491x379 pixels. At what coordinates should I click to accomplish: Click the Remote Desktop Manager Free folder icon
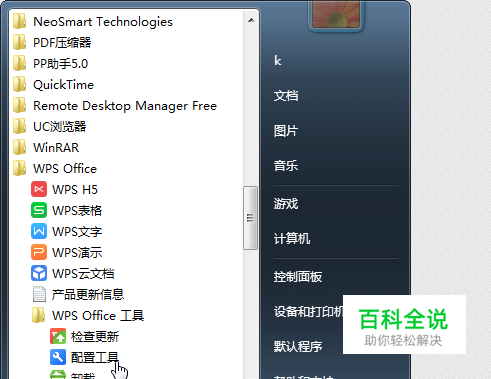[x=19, y=105]
